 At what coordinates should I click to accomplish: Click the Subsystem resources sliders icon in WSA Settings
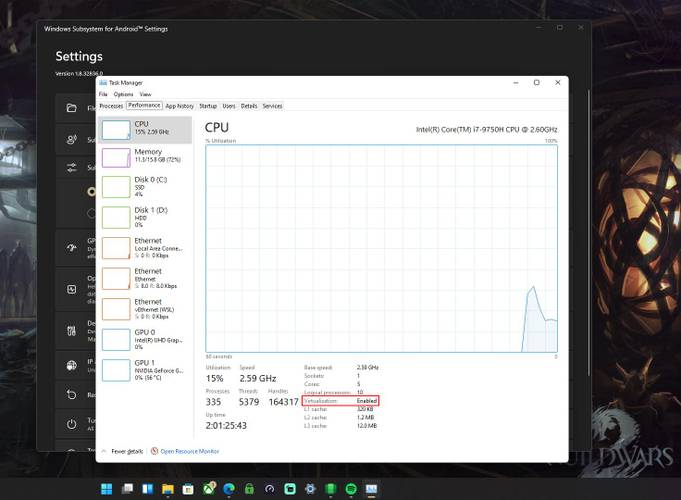[x=72, y=167]
